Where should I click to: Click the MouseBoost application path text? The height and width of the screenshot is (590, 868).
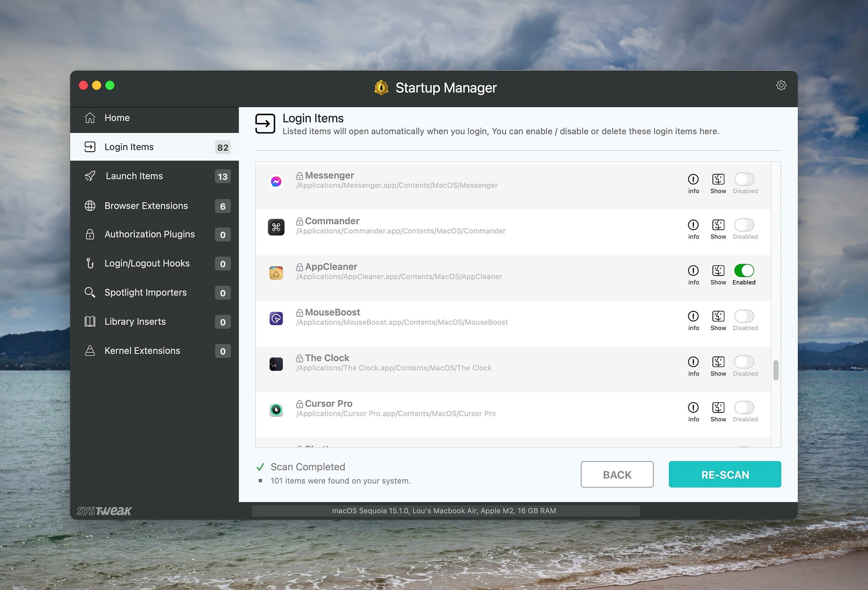[402, 323]
